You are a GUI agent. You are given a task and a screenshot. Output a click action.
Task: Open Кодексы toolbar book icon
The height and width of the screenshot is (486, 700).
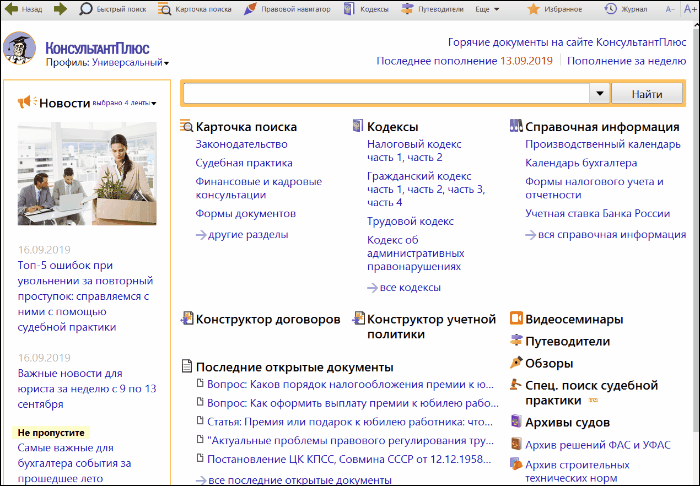click(349, 9)
